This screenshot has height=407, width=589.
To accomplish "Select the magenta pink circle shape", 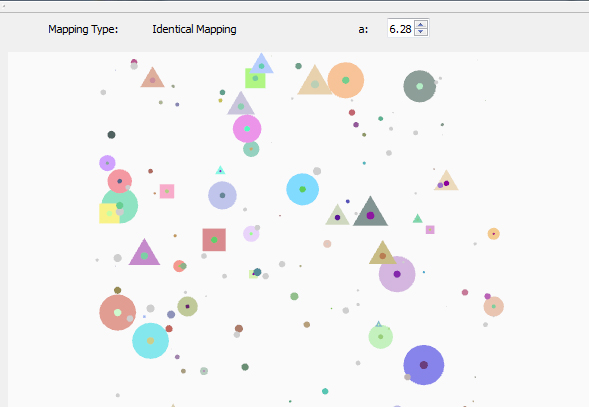I will (247, 129).
